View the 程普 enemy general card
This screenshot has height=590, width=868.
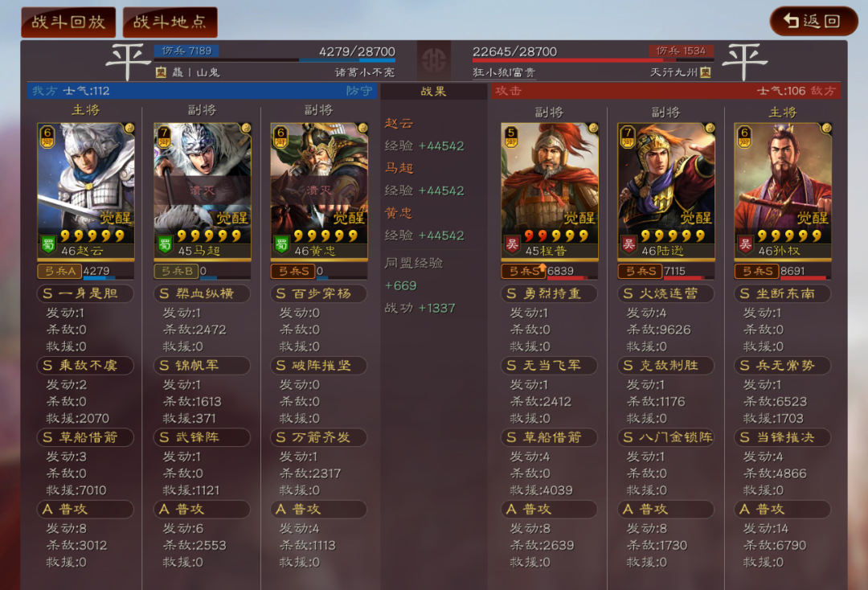549,191
